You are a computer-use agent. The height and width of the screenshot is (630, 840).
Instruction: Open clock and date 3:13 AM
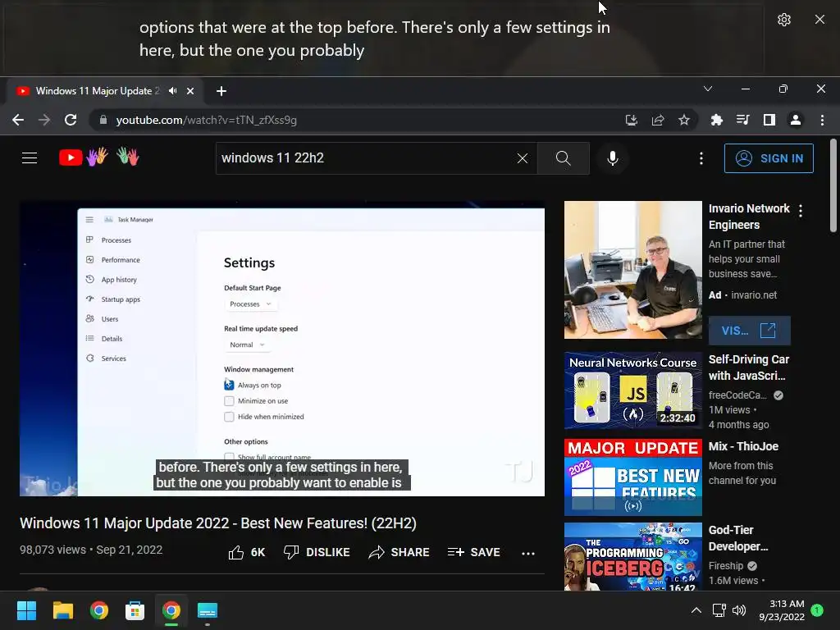coord(782,610)
